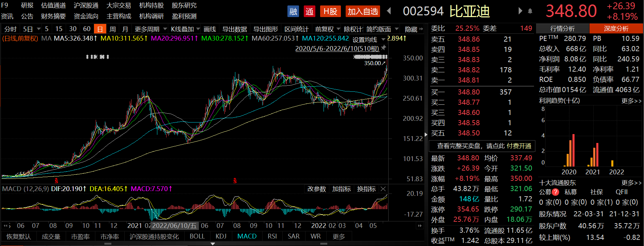
Task: Expand 利润趋势 with 更多>> link
Action: (x=631, y=101)
